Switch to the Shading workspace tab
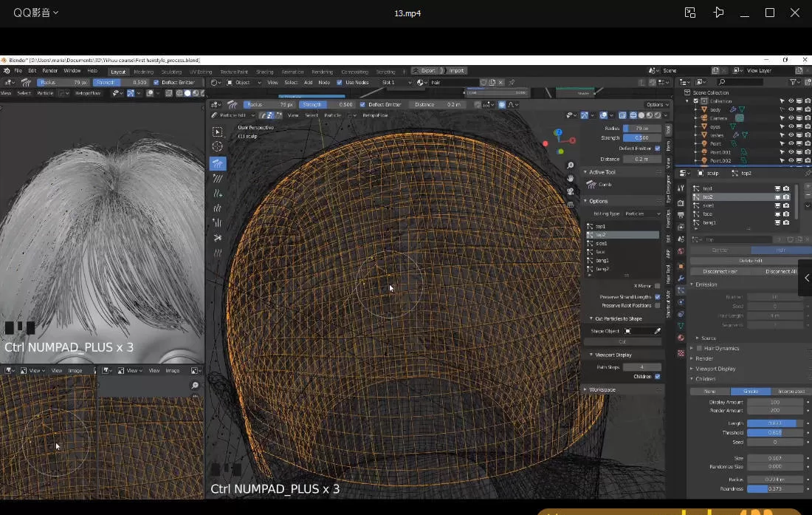Viewport: 812px width, 515px height. [x=264, y=71]
